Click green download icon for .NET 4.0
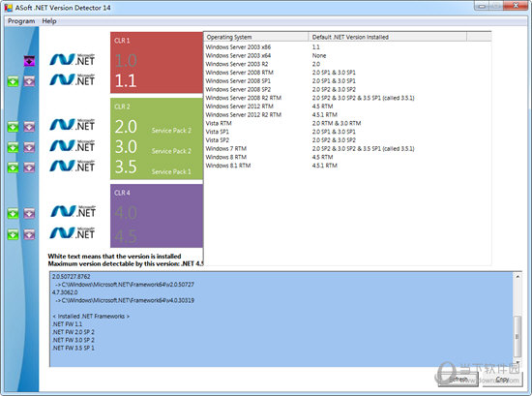This screenshot has width=532, height=396. (13, 213)
